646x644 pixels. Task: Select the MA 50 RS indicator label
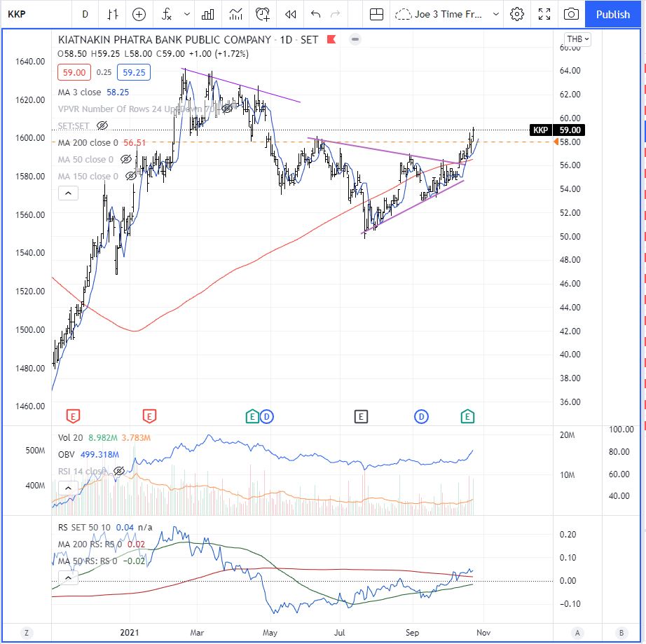click(88, 561)
